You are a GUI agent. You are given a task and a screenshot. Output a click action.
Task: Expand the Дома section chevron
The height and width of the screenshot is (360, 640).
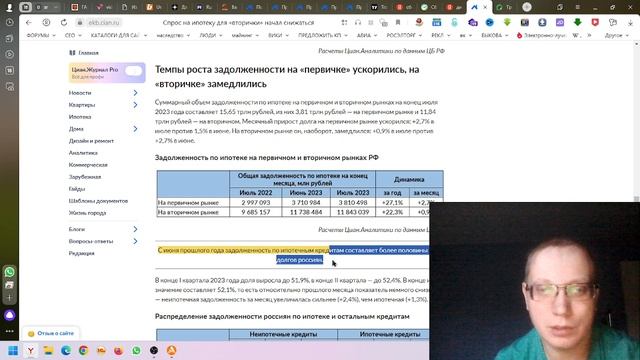pyautogui.click(x=135, y=129)
